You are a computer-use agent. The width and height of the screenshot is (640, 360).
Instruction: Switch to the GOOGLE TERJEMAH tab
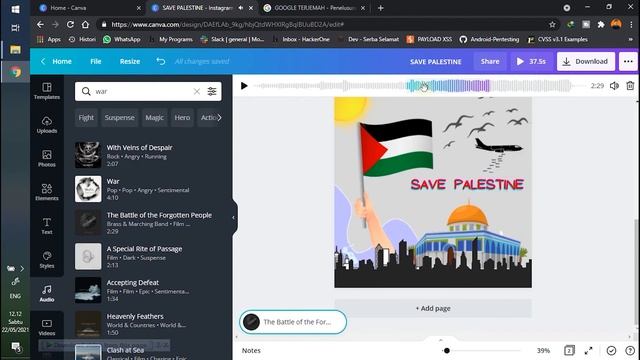coord(315,8)
